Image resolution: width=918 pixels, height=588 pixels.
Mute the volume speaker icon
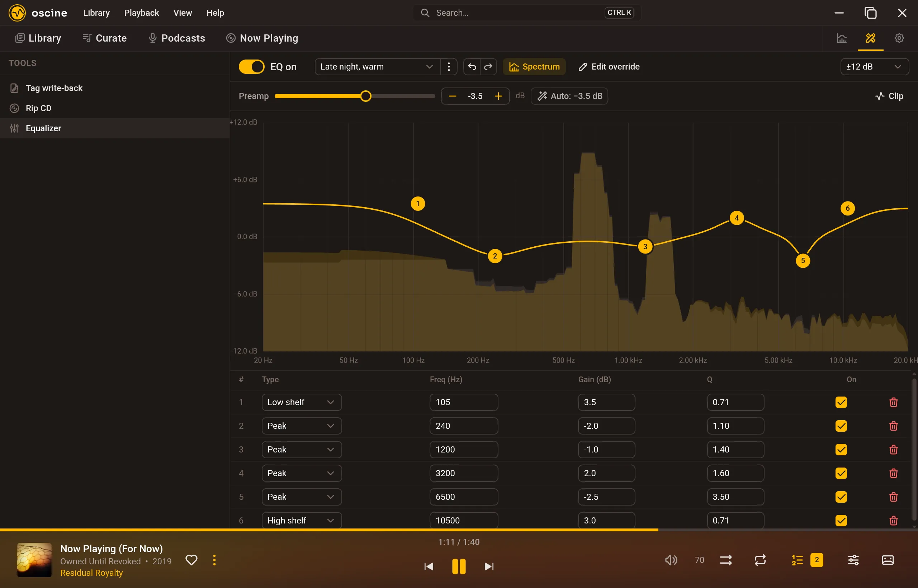tap(671, 560)
